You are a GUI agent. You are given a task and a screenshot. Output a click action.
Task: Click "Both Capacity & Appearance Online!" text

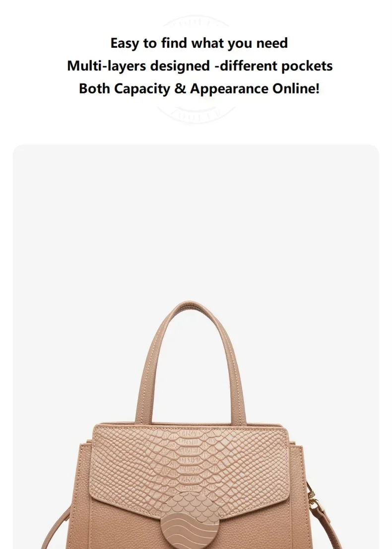199,88
